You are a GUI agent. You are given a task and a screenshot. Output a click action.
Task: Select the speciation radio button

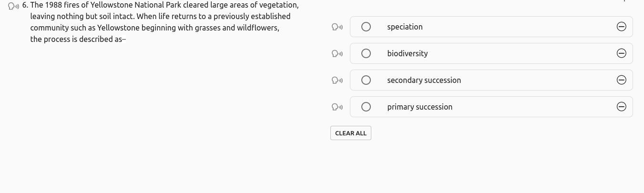[366, 27]
